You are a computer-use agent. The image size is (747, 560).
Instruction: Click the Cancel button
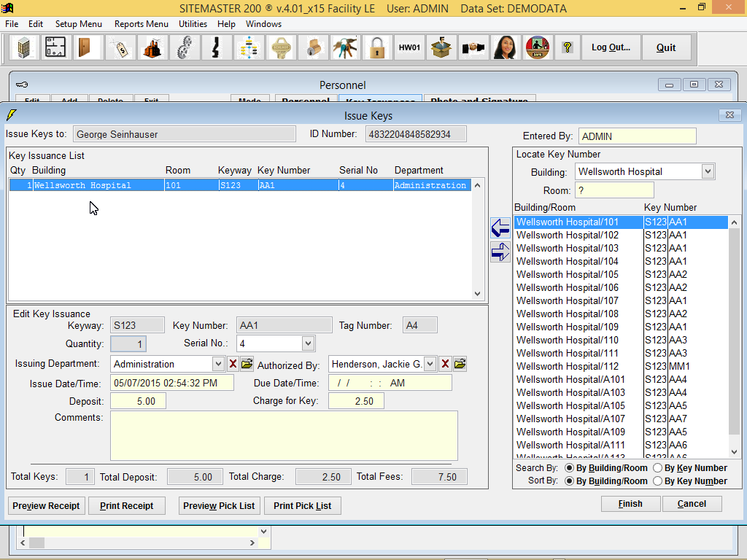point(692,504)
